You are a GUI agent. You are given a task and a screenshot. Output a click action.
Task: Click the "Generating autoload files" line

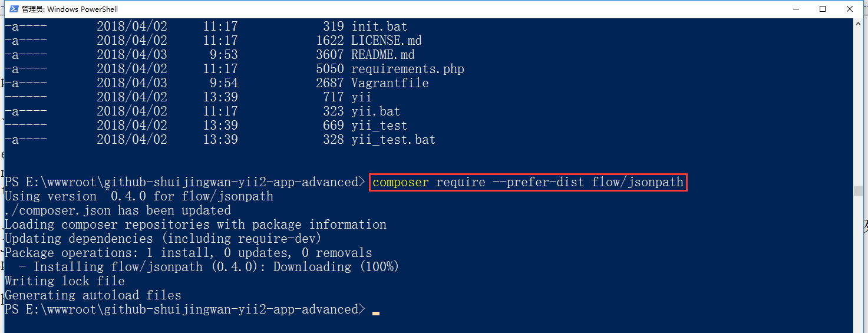(93, 295)
